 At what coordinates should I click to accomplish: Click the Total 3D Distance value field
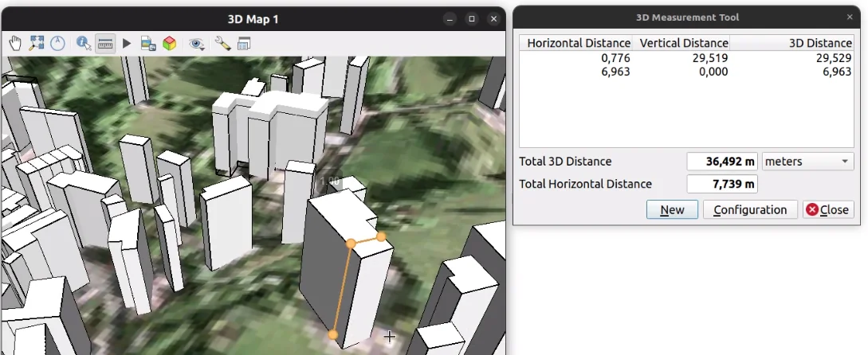tap(721, 162)
